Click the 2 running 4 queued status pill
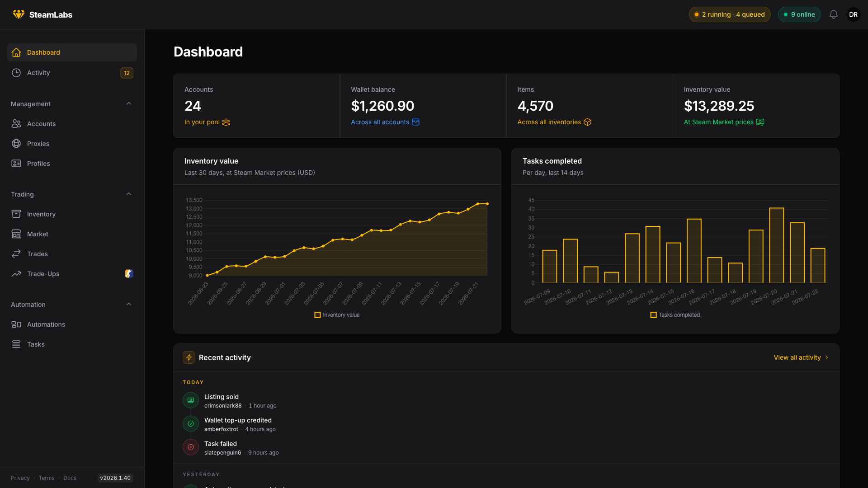 tap(730, 14)
